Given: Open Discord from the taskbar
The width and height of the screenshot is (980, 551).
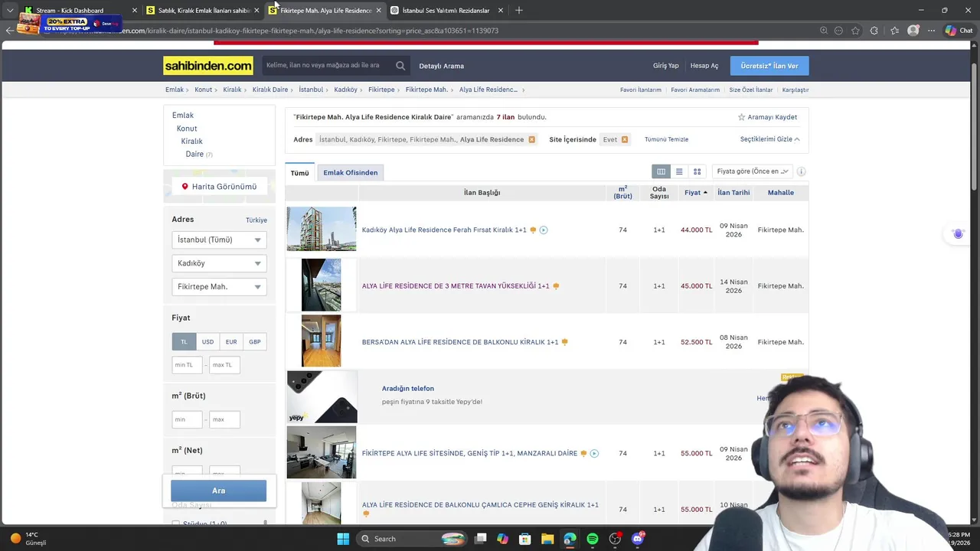Looking at the screenshot, I should click(x=638, y=539).
